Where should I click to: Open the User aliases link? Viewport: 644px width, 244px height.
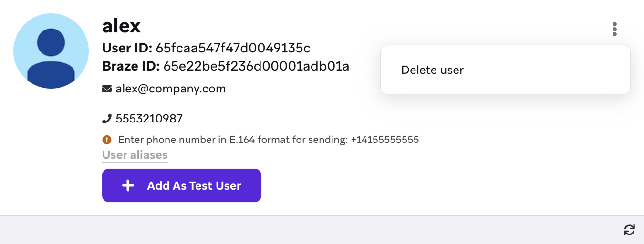pyautogui.click(x=135, y=155)
